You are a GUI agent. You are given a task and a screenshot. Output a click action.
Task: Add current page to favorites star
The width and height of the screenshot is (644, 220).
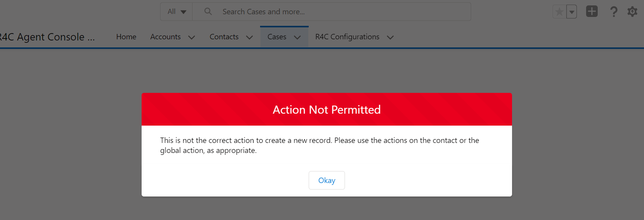click(x=559, y=12)
